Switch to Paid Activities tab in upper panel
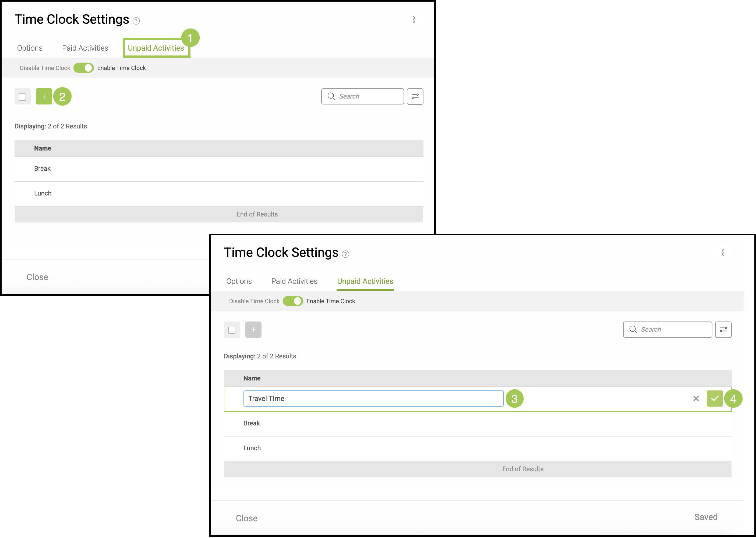Viewport: 756px width, 538px height. click(x=85, y=48)
